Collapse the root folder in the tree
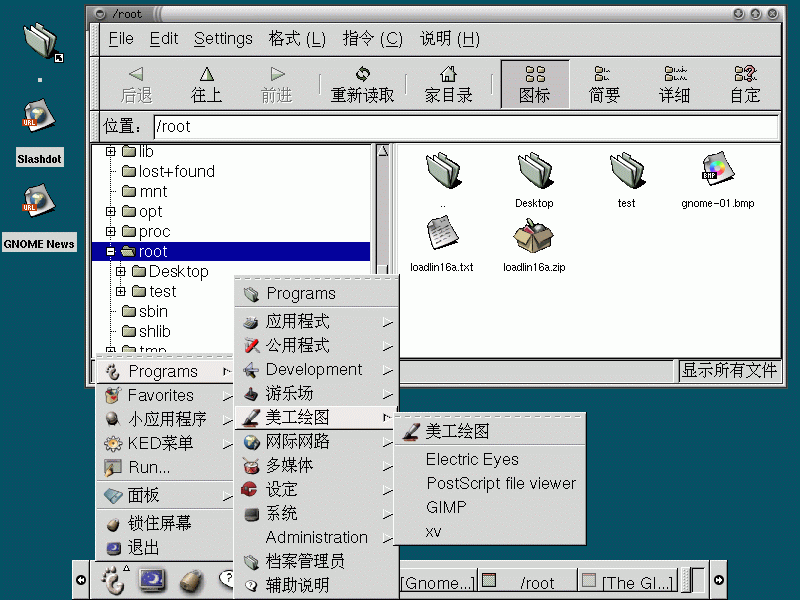 pos(110,251)
